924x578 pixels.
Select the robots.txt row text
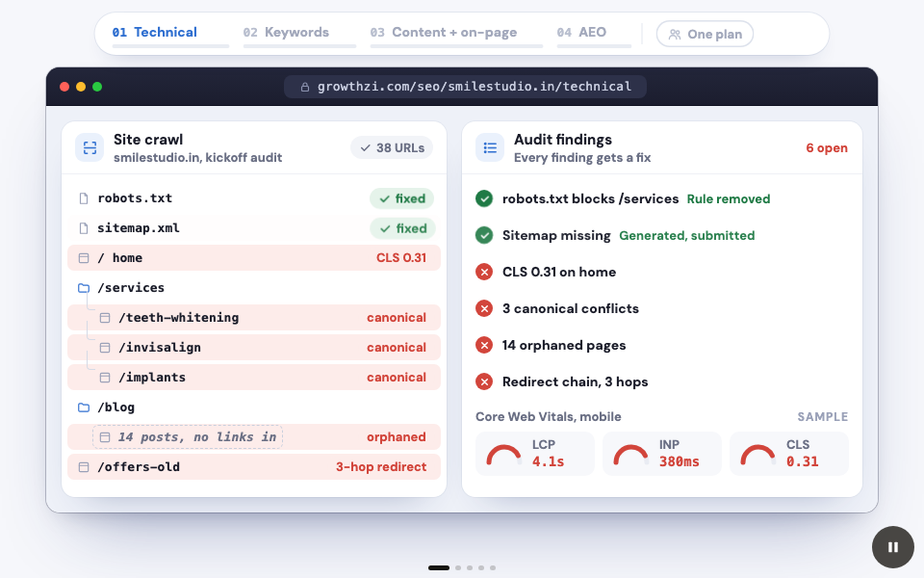[x=135, y=198]
